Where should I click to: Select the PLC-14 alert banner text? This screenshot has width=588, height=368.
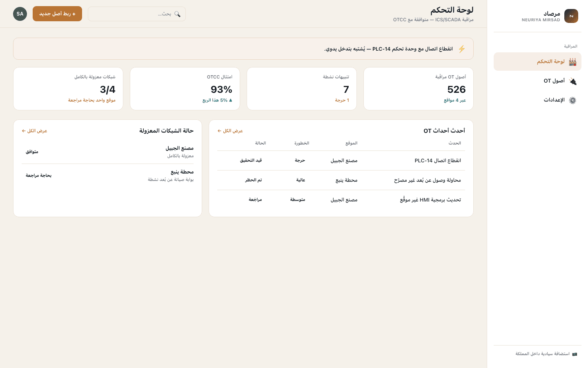[388, 49]
